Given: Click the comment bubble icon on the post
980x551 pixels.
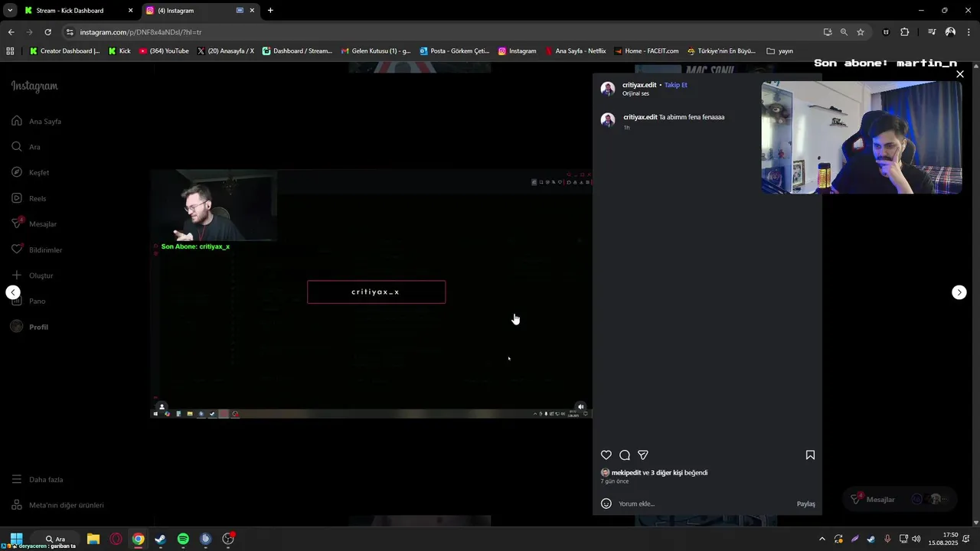Looking at the screenshot, I should 625,455.
